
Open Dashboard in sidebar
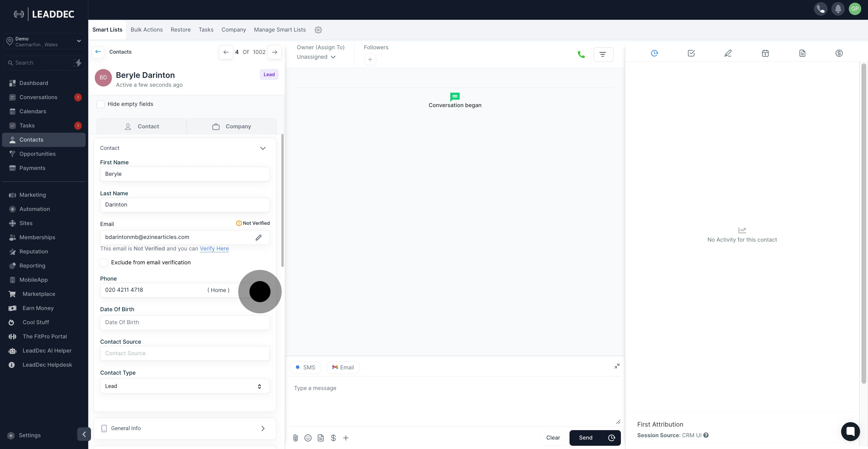click(44, 83)
